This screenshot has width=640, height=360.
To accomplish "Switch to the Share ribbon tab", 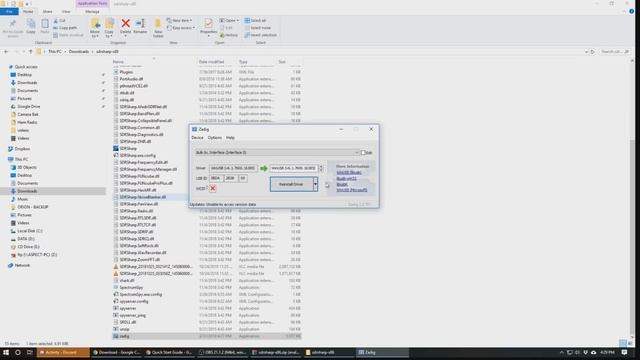I will tap(47, 11).
